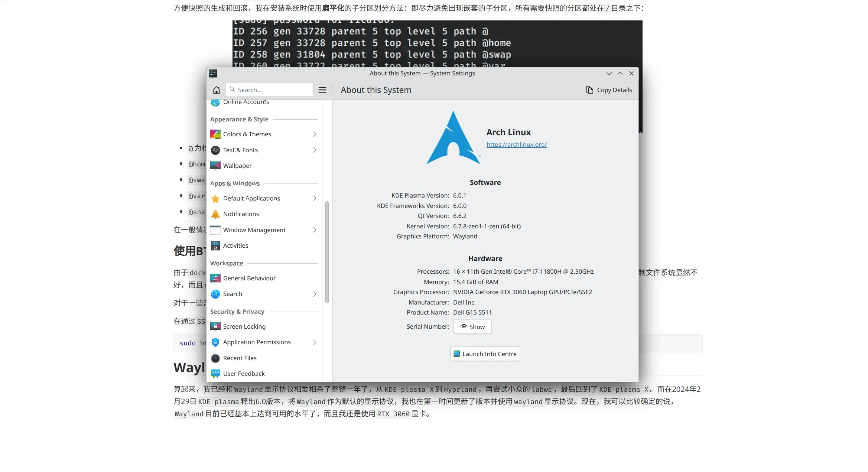Screen dimensions: 868x472
Task: Expand the Text & Fonts chevron
Action: (x=315, y=150)
